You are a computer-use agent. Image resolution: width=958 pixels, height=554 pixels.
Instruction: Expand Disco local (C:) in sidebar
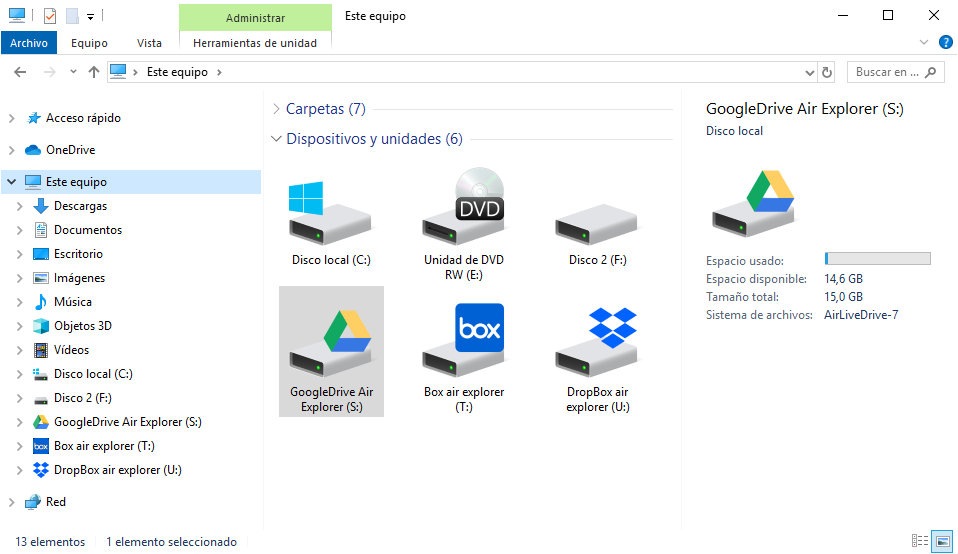[20, 374]
